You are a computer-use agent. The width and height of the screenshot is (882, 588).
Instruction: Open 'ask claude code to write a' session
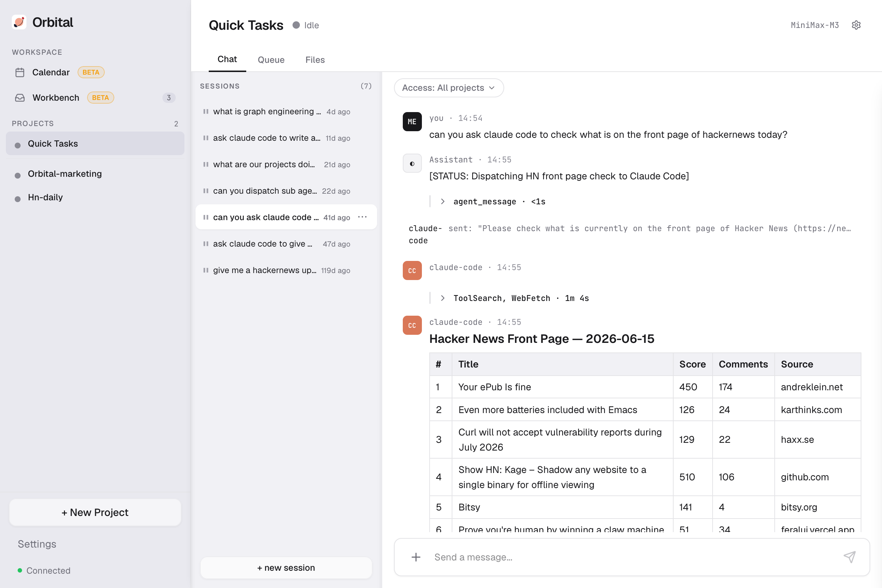coord(286,138)
